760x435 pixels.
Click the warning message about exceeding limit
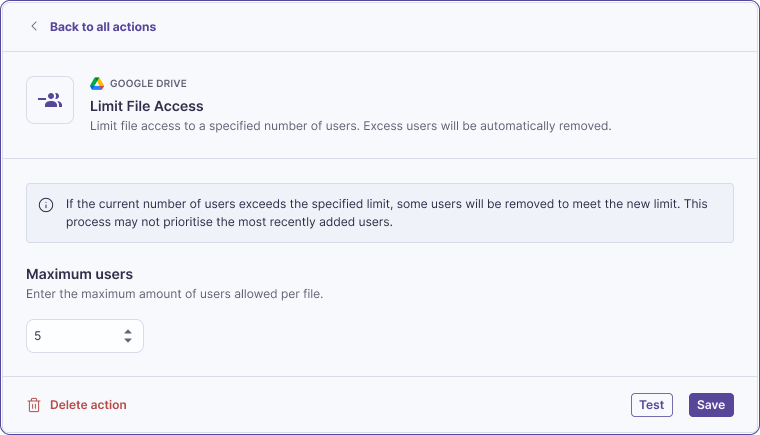point(386,213)
